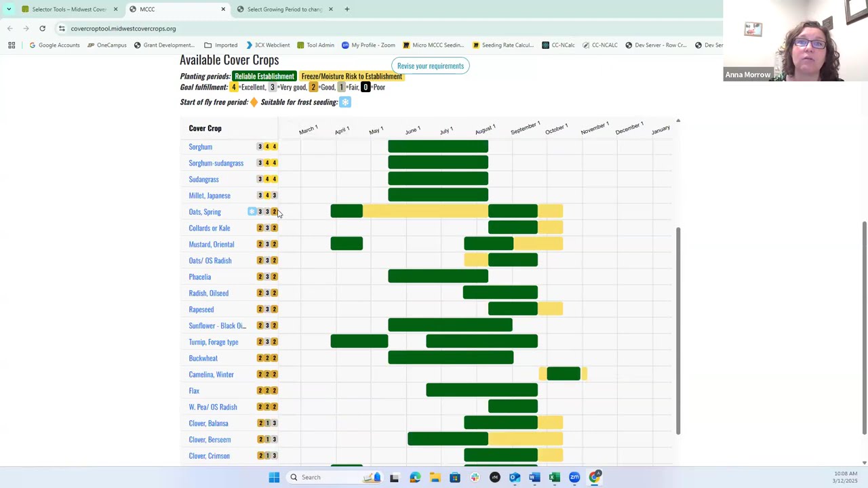Click the Windows taskbar Search box
868x488 pixels.
click(x=334, y=477)
